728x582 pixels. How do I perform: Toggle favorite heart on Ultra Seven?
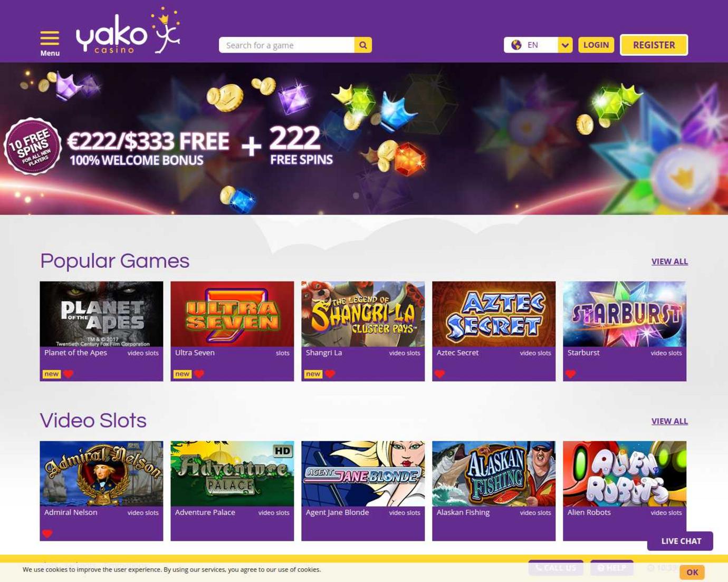pyautogui.click(x=199, y=374)
